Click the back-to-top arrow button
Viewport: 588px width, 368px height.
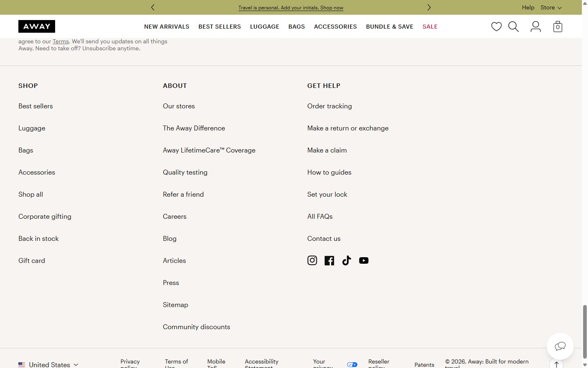(556, 364)
